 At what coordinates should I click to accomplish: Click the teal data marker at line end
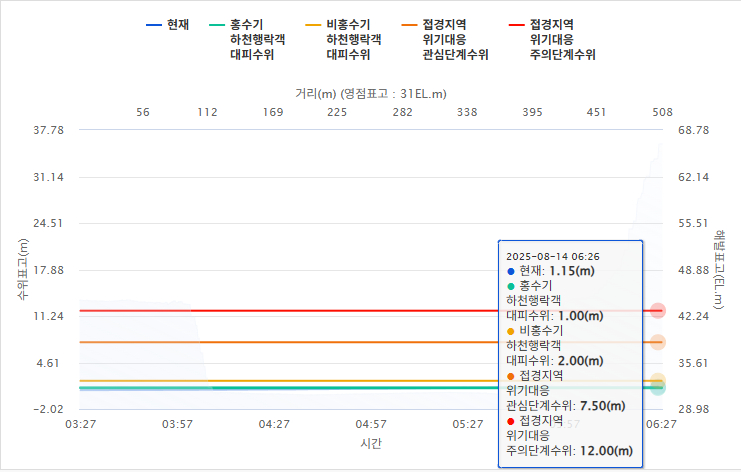coord(657,387)
